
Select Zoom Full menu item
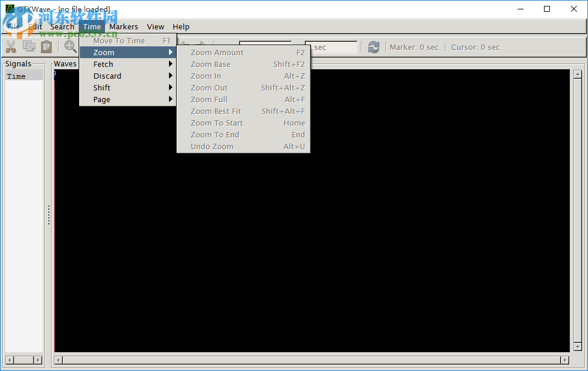pos(244,99)
